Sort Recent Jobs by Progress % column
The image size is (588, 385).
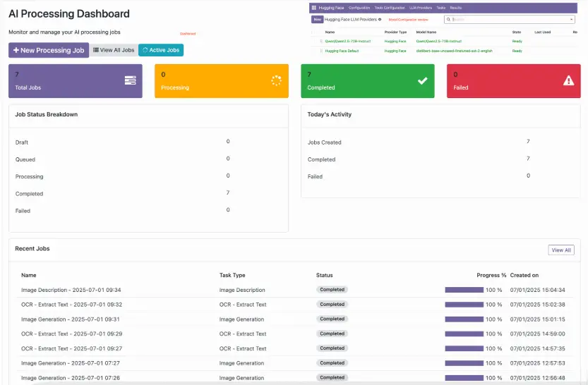click(x=491, y=275)
